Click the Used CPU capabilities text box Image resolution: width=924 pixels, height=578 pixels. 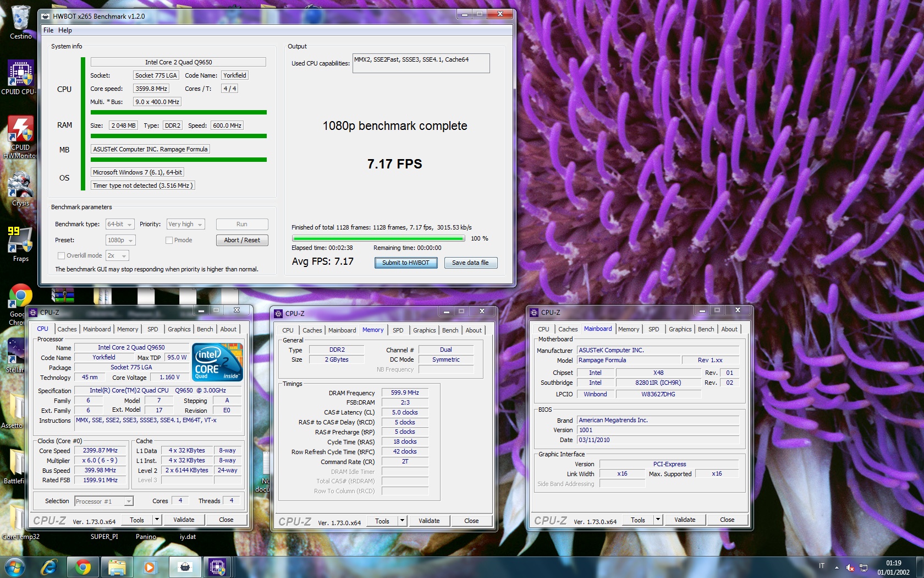click(x=421, y=63)
